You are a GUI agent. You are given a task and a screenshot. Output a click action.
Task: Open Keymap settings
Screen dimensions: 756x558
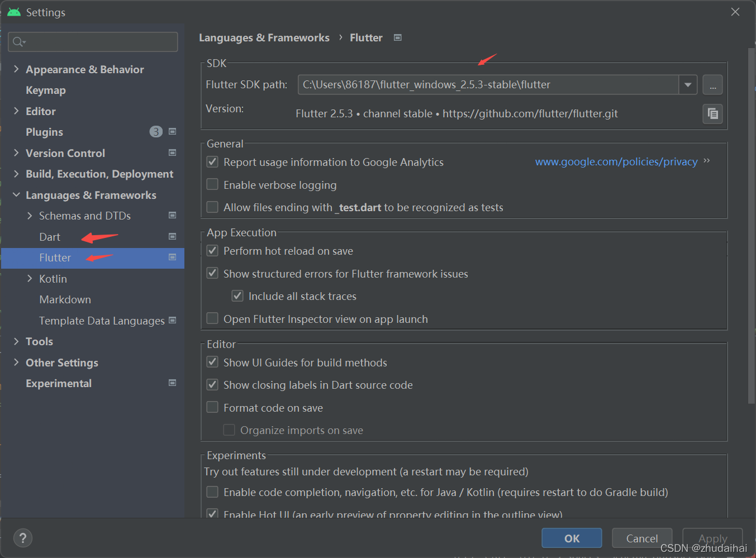(46, 90)
